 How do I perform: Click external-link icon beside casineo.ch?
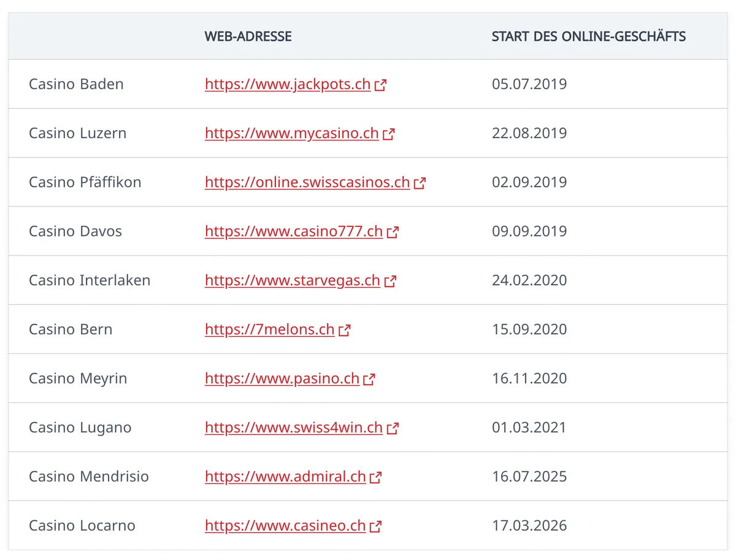[x=375, y=527]
